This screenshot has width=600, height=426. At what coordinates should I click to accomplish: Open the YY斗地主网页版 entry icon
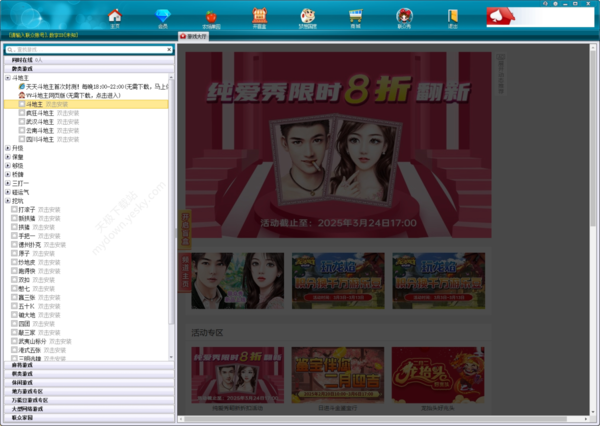22,95
